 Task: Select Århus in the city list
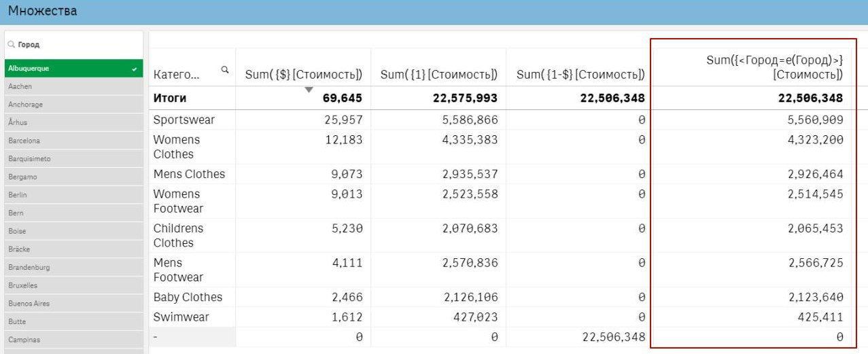pyautogui.click(x=73, y=123)
